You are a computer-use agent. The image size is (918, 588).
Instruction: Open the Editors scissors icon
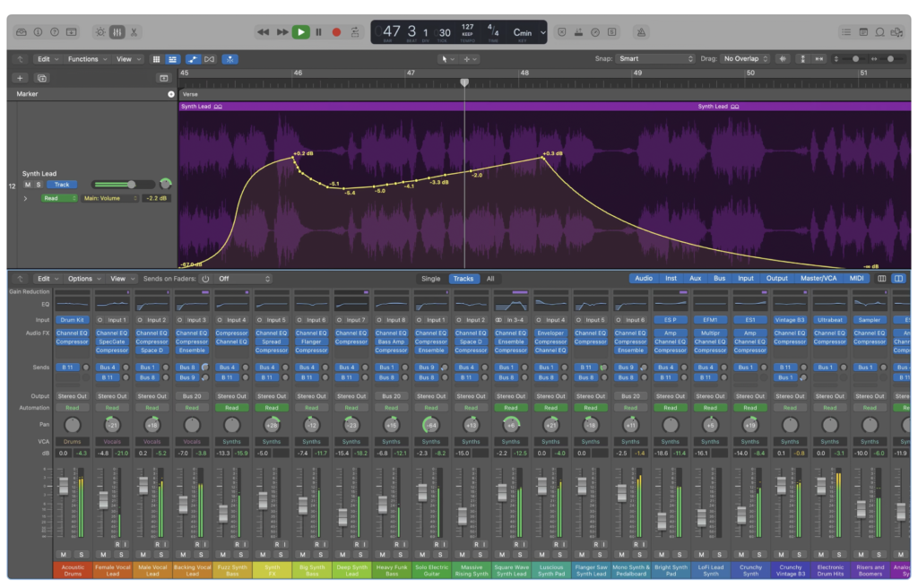pyautogui.click(x=134, y=32)
